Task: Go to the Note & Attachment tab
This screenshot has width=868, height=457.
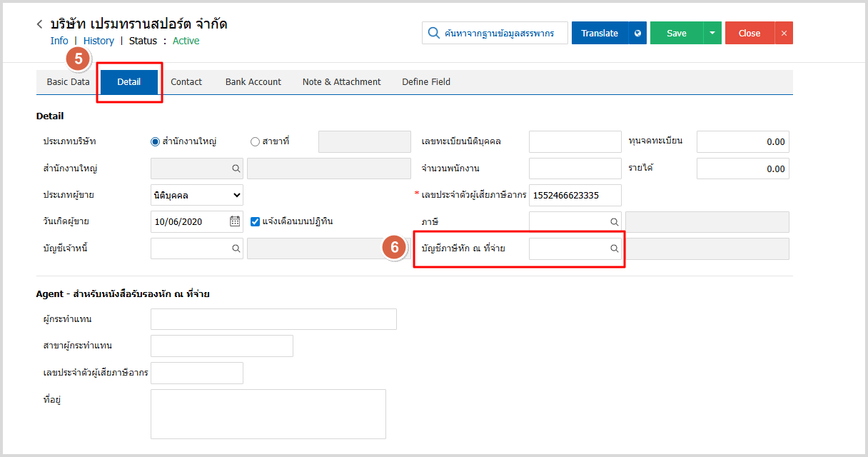Action: pos(341,82)
